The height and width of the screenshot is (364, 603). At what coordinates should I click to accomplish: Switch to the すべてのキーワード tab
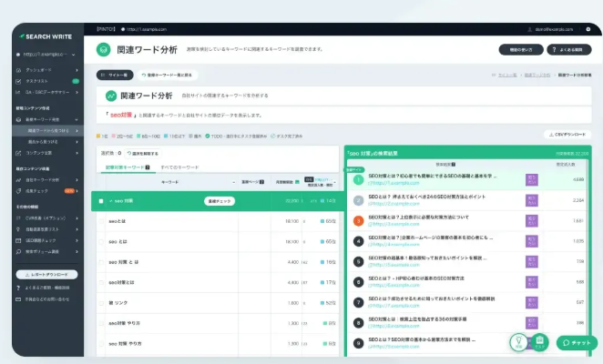pyautogui.click(x=179, y=167)
